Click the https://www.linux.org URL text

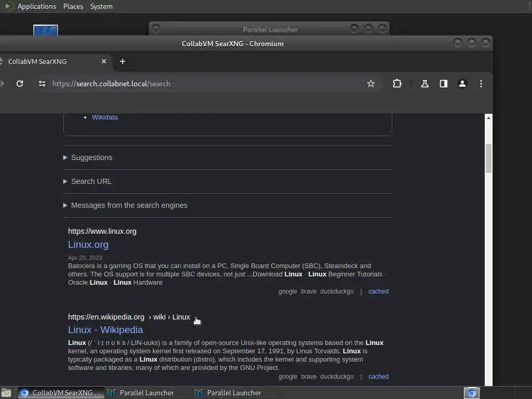tap(102, 231)
